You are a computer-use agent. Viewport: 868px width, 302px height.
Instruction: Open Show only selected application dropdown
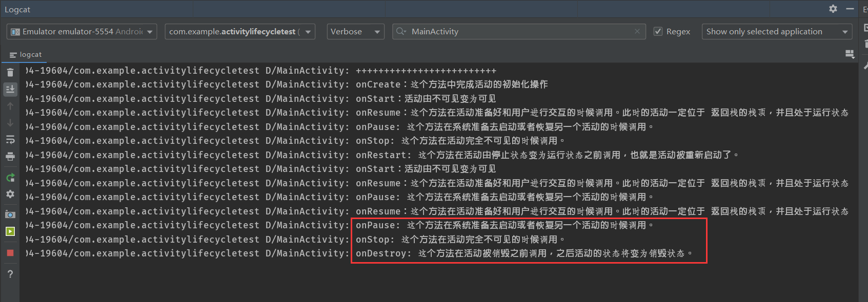(777, 32)
